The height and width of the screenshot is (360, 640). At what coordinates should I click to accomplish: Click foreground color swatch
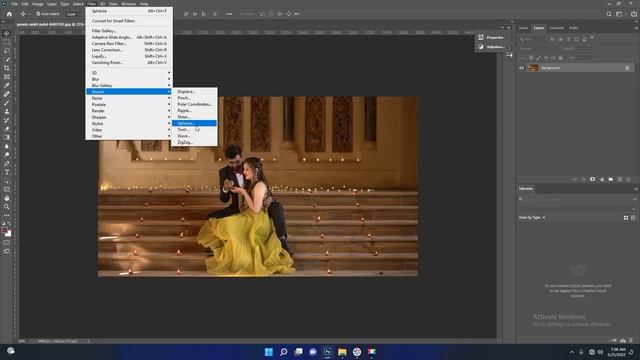click(x=4, y=231)
